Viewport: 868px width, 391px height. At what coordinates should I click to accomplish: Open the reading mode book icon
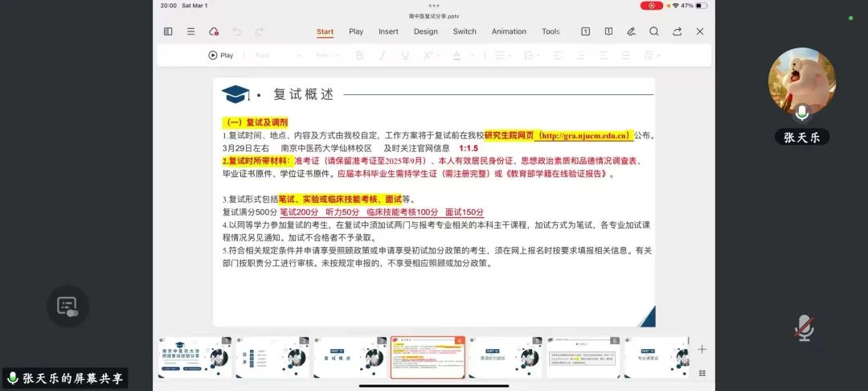coord(608,31)
